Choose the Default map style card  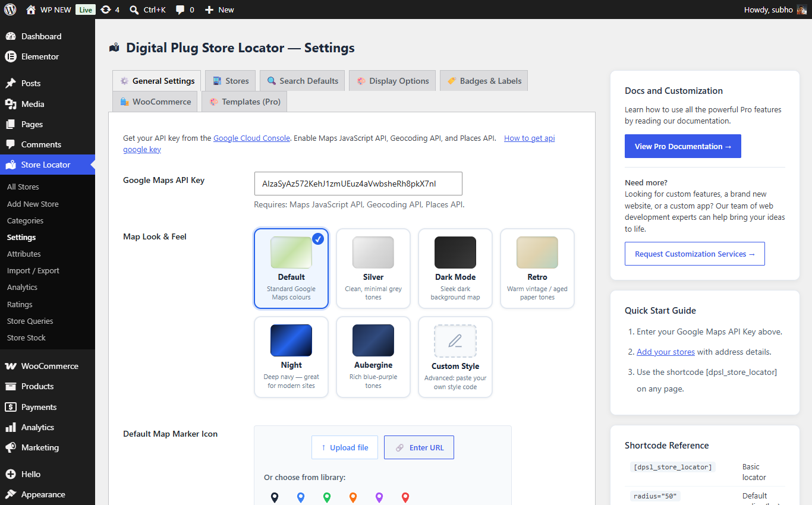(291, 269)
